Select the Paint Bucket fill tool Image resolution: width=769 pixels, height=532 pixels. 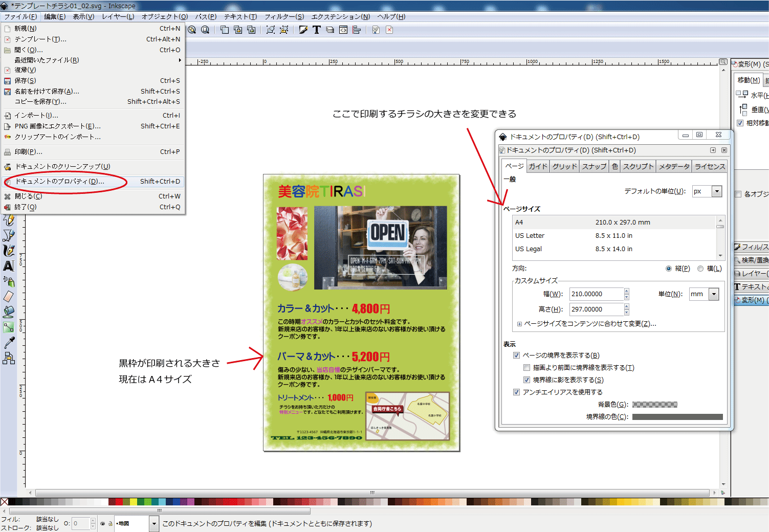[x=9, y=312]
